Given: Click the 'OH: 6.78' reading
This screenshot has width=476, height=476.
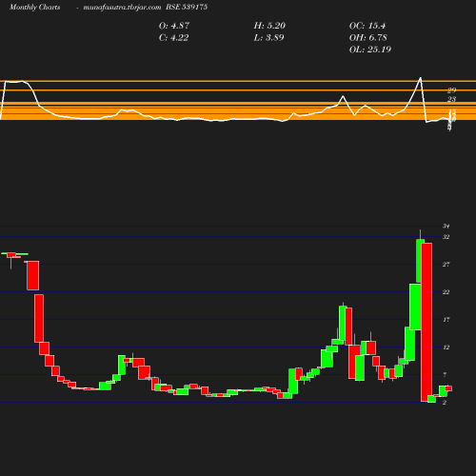Looking at the screenshot, I should coord(367,38).
